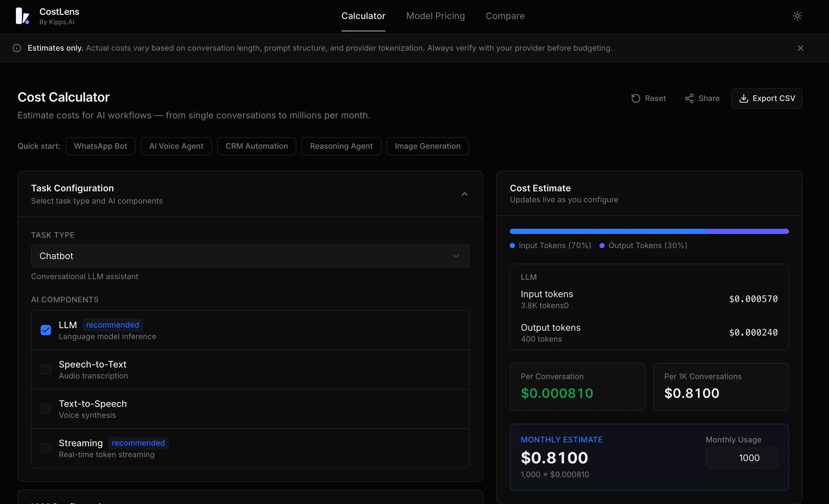
Task: Click the input/output token distribution bar
Action: click(x=649, y=231)
